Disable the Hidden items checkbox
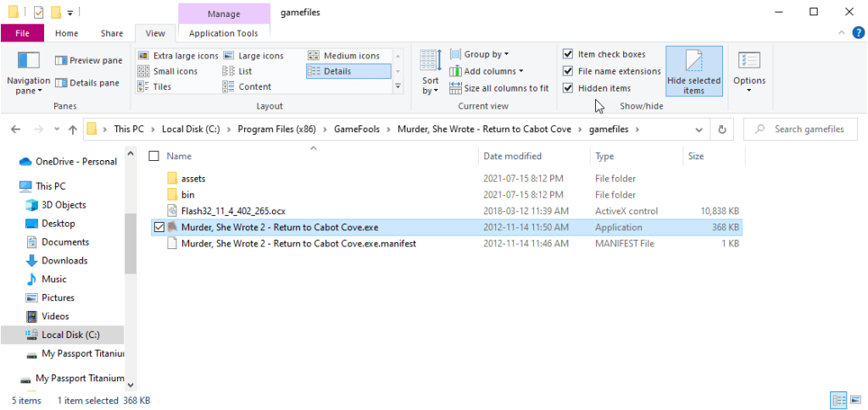This screenshot has height=410, width=868. (568, 88)
